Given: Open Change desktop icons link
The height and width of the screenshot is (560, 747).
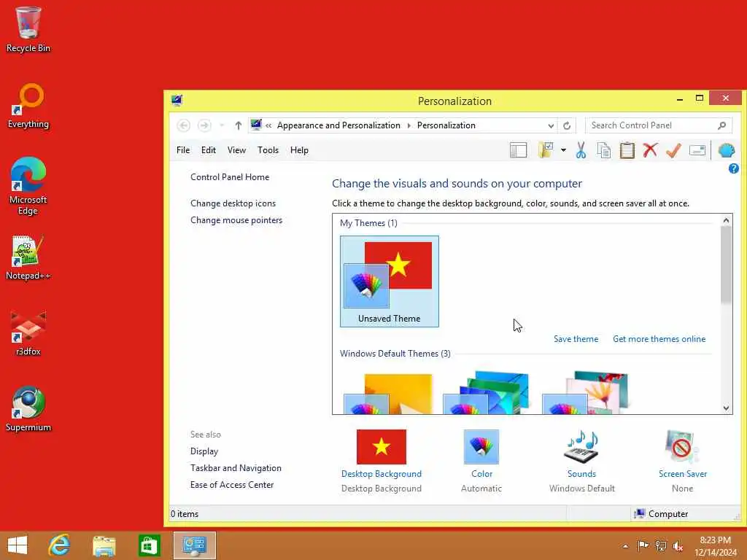Looking at the screenshot, I should 233,203.
